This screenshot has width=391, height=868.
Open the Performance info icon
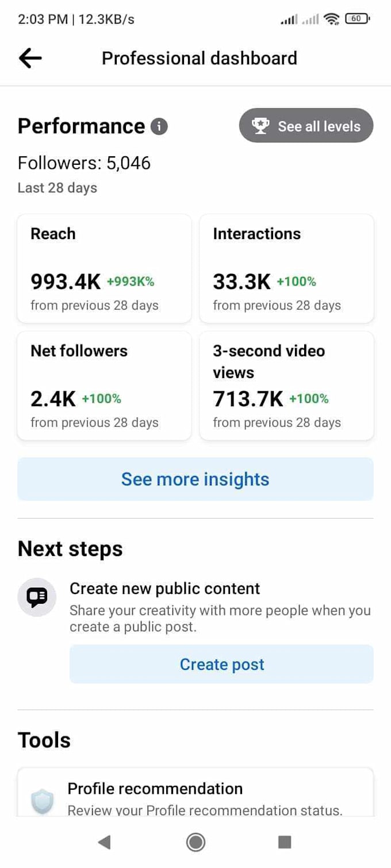[159, 126]
